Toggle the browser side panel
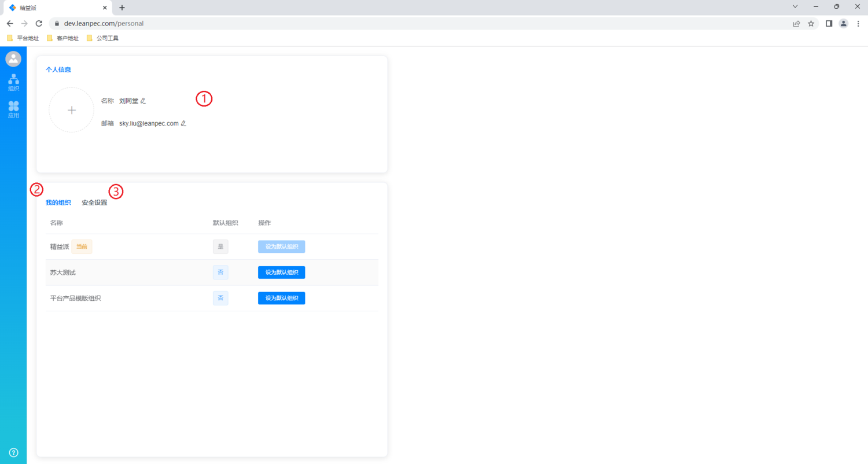 pyautogui.click(x=829, y=24)
